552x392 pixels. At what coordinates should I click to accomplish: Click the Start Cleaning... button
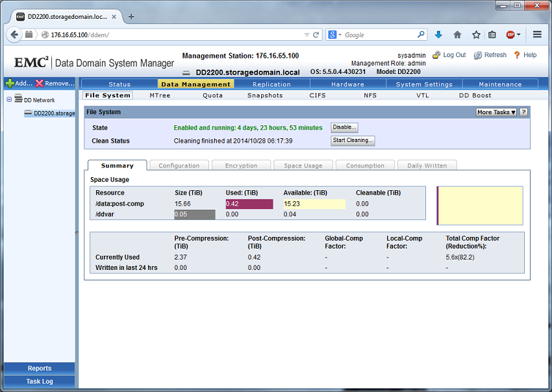(x=353, y=140)
